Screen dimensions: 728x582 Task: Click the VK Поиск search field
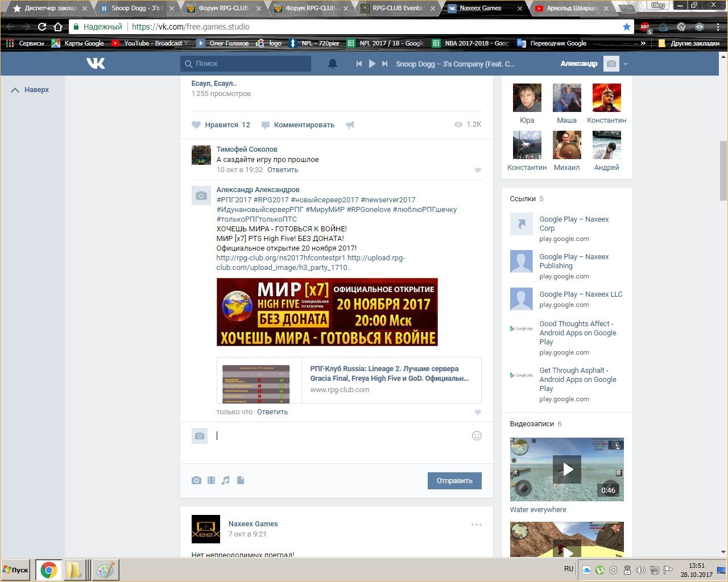coord(246,64)
